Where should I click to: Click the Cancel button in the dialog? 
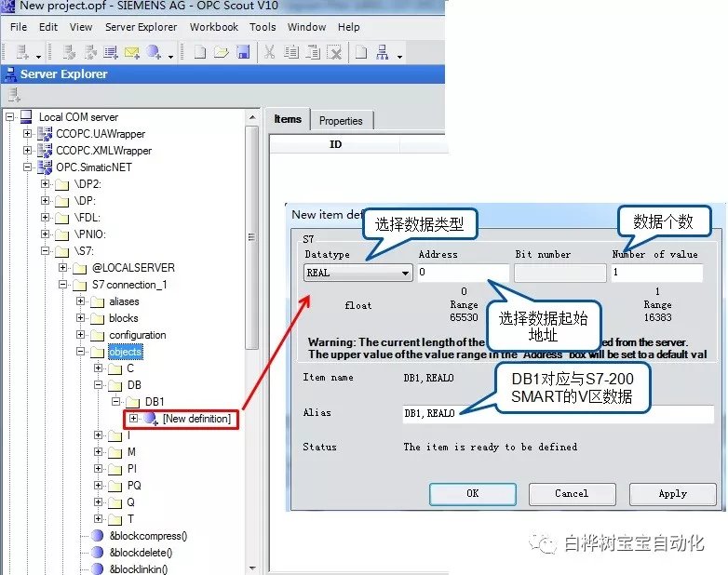pos(572,493)
